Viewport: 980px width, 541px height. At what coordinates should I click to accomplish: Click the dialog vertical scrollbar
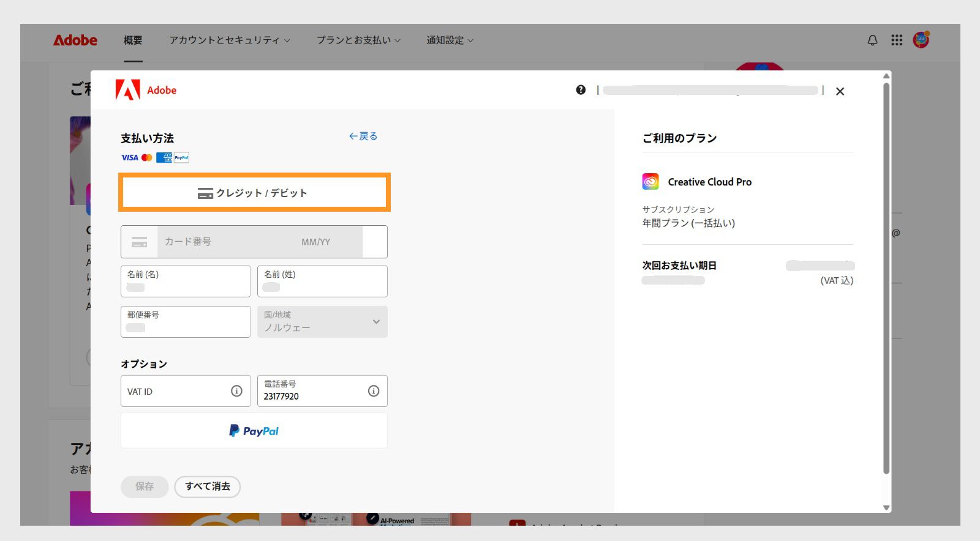[x=886, y=278]
